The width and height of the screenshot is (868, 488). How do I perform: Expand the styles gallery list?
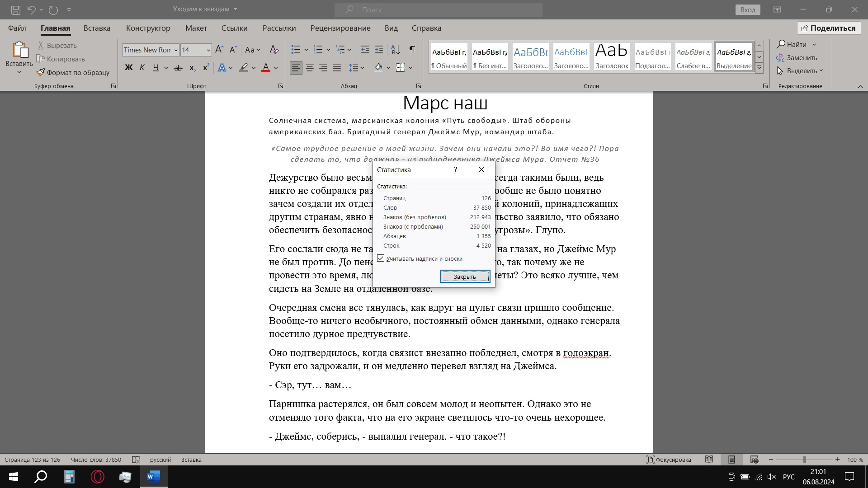tap(759, 68)
